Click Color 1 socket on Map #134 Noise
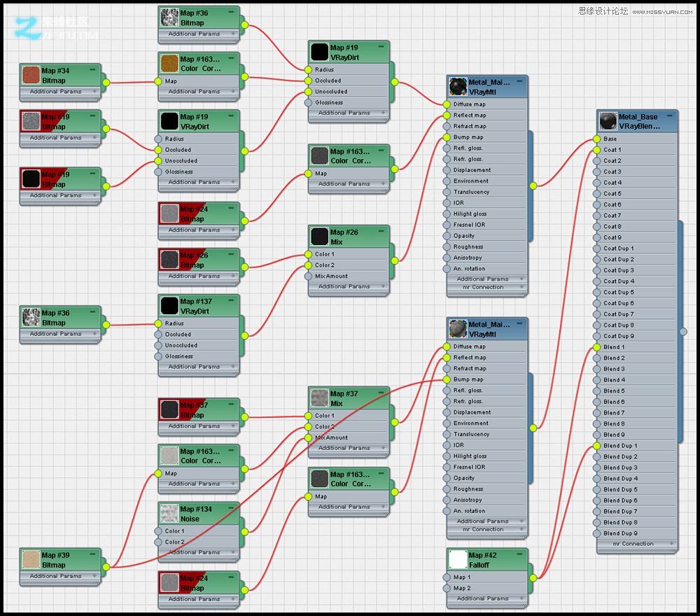This screenshot has height=616, width=700. [158, 531]
